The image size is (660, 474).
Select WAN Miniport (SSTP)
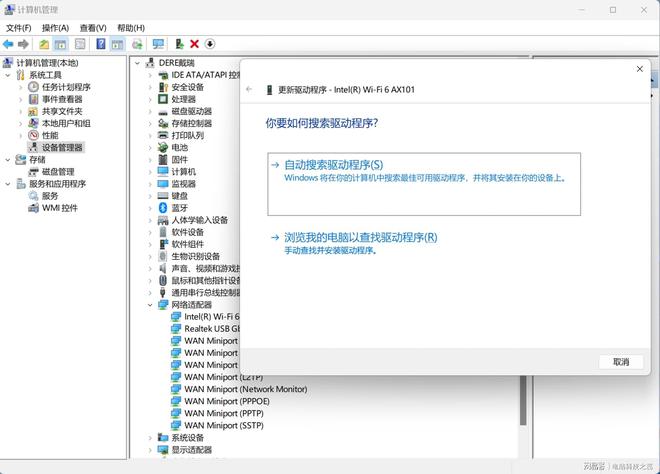click(x=224, y=426)
